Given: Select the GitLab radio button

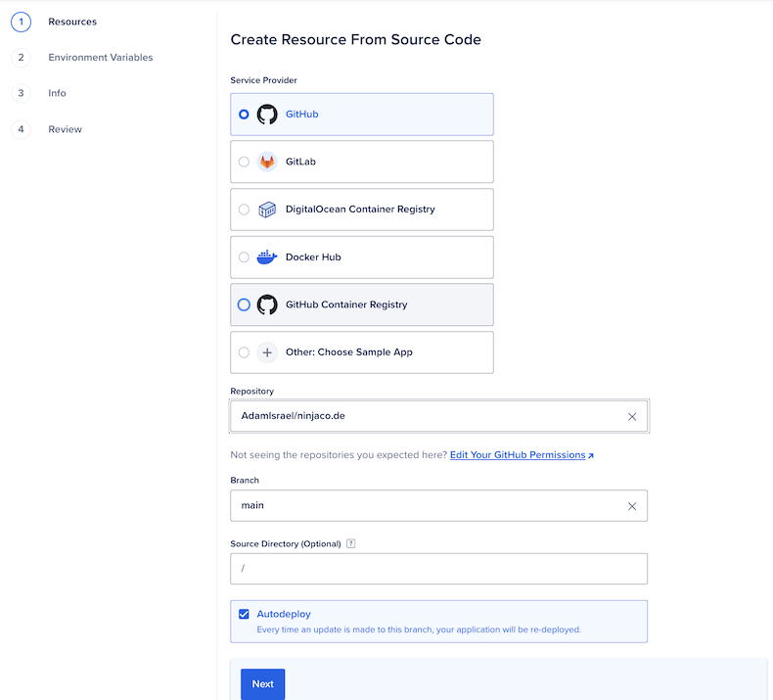Looking at the screenshot, I should [x=244, y=162].
